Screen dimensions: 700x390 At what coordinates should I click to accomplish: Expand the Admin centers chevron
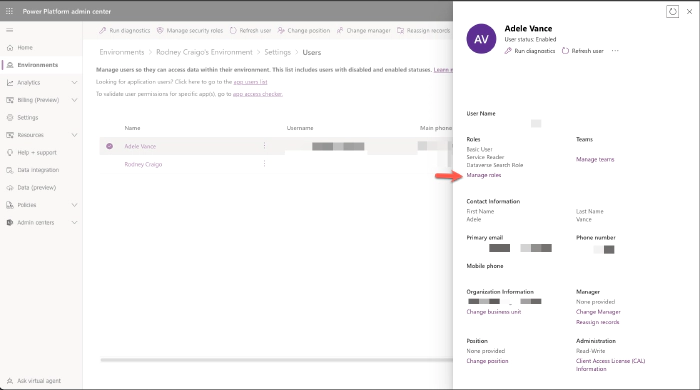pyautogui.click(x=74, y=222)
